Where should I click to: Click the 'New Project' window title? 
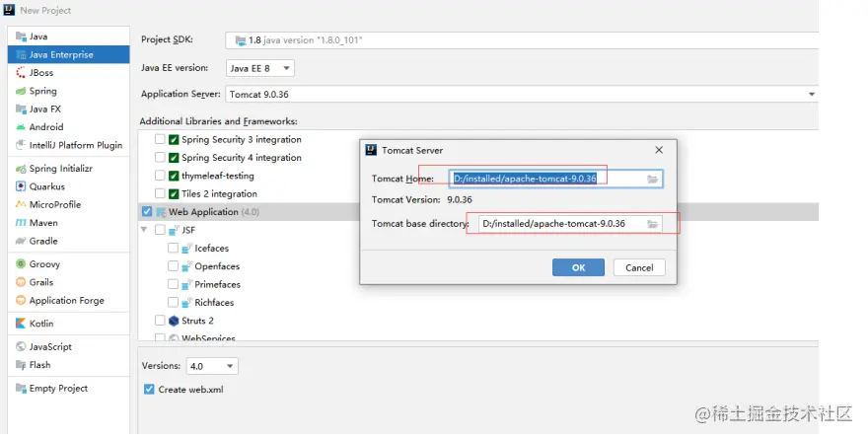(45, 11)
